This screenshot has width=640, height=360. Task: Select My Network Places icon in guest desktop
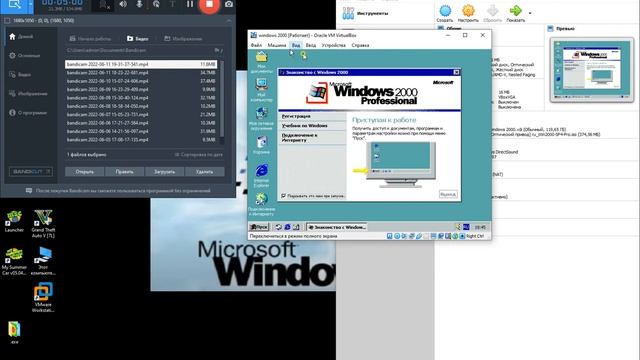coord(261,118)
